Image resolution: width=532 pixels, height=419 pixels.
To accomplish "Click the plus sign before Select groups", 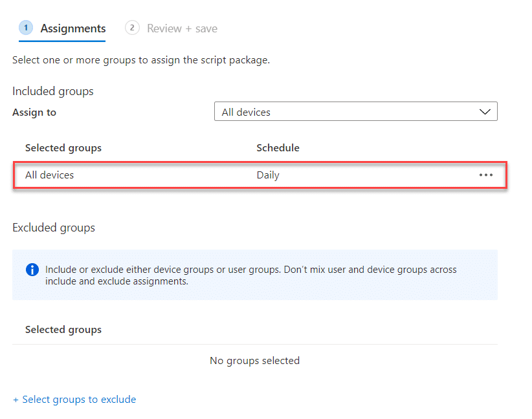I will [x=16, y=400].
